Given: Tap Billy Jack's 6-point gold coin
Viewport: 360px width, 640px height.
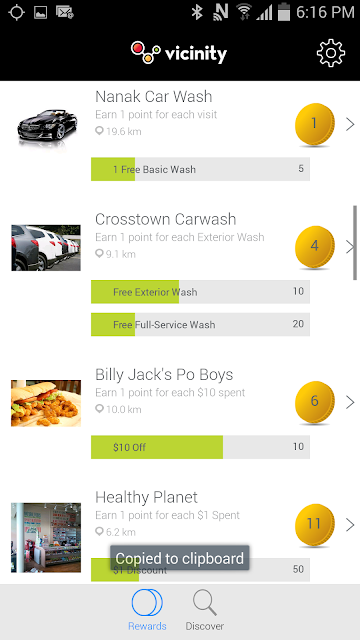Looking at the screenshot, I should (x=315, y=402).
